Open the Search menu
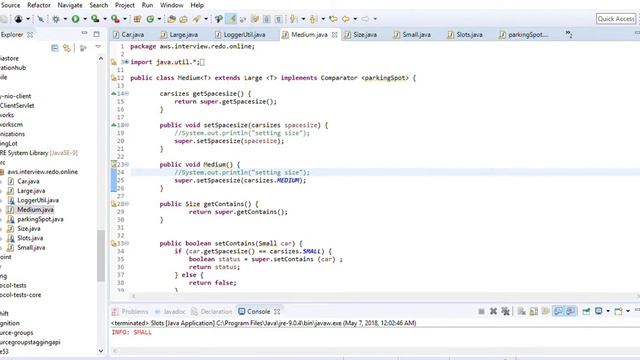This screenshot has height=360, width=640. coord(99,5)
